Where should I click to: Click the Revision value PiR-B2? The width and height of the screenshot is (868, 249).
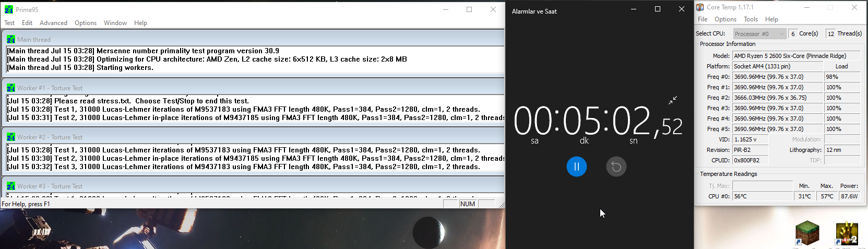[x=750, y=150]
